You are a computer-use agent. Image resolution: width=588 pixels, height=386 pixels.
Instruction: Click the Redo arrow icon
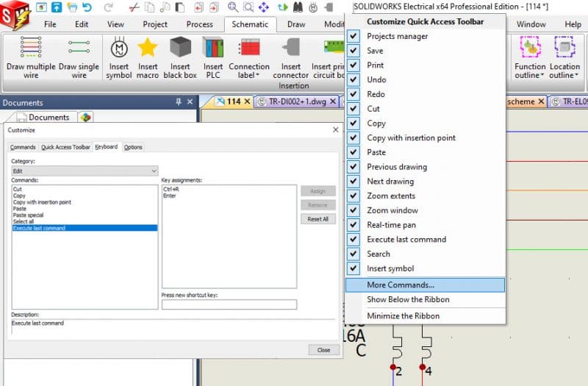(109, 7)
